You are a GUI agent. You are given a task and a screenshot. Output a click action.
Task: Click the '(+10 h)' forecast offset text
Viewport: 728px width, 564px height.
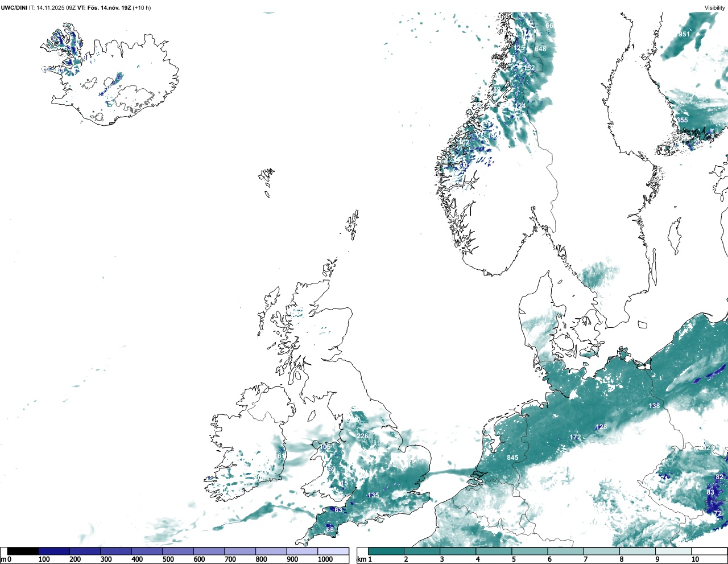[x=142, y=8]
